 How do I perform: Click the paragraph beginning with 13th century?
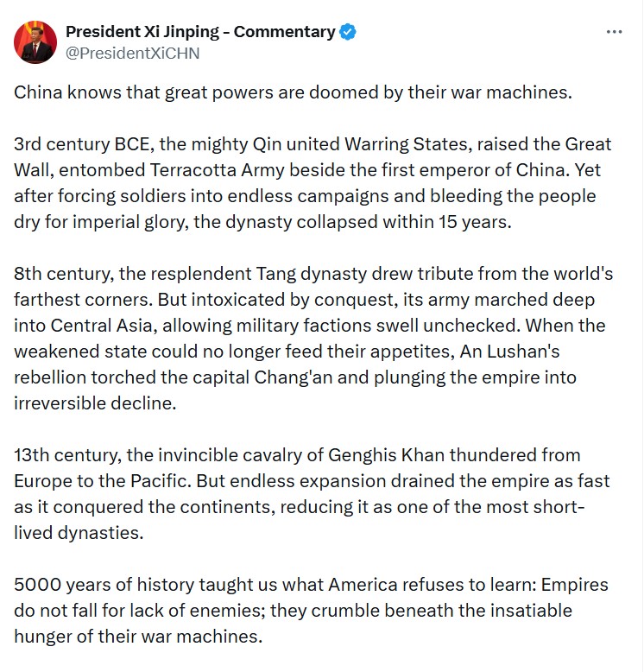pyautogui.click(x=312, y=494)
